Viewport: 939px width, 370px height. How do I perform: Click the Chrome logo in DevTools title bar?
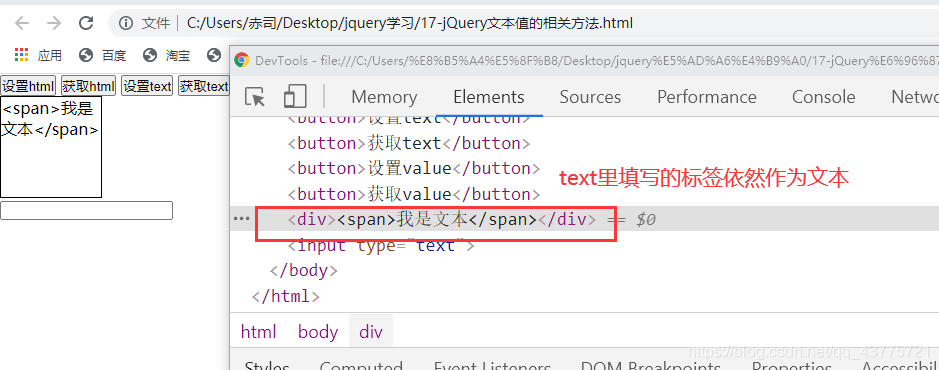click(x=242, y=60)
